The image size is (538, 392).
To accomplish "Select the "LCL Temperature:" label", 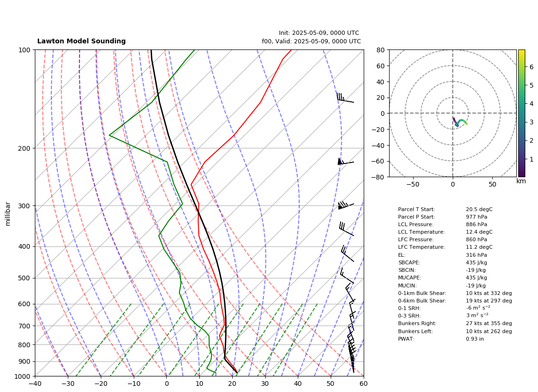I will click(x=421, y=232).
